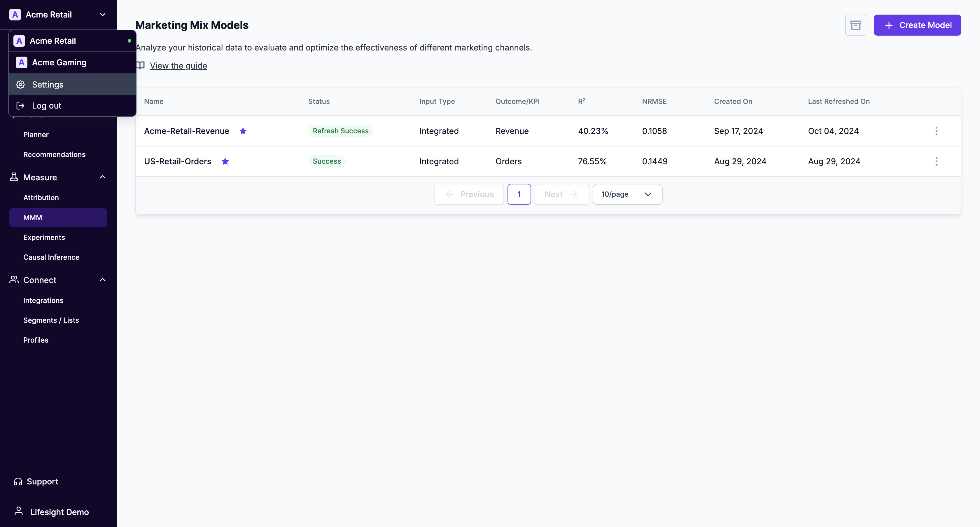Toggle favorite star for US-Retail-Orders

pos(225,161)
